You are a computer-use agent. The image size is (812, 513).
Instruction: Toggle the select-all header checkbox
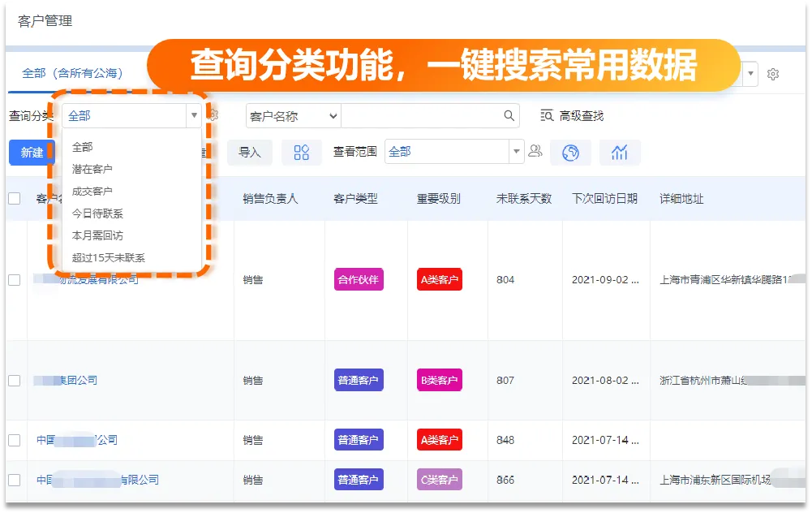14,198
